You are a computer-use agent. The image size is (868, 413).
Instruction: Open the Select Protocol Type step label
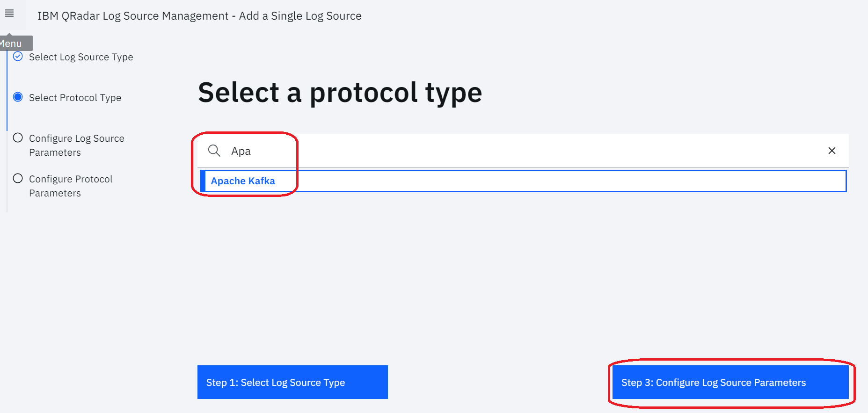pyautogui.click(x=75, y=98)
